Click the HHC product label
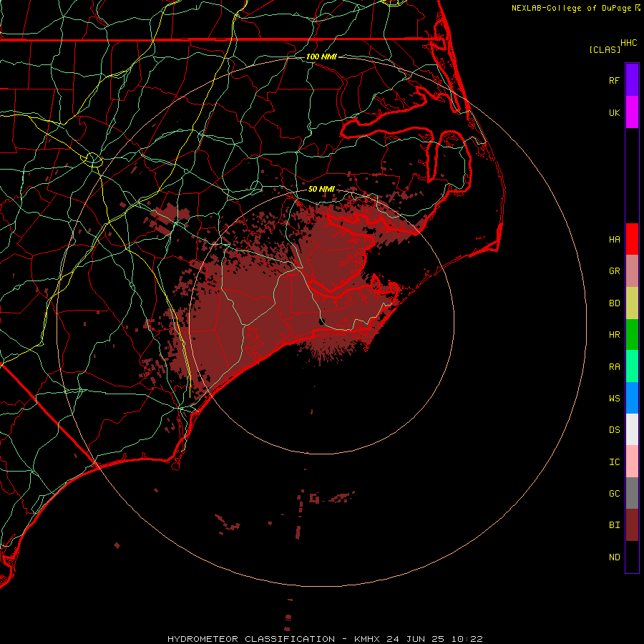The height and width of the screenshot is (644, 644). (629, 43)
